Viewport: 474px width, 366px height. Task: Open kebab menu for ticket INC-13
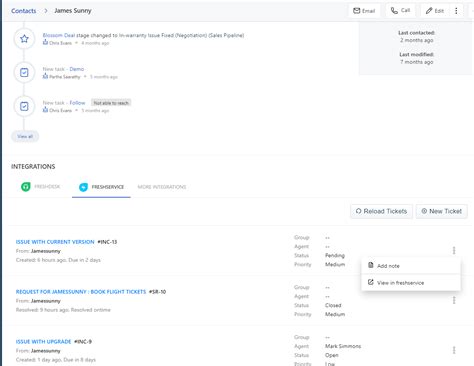pos(454,250)
